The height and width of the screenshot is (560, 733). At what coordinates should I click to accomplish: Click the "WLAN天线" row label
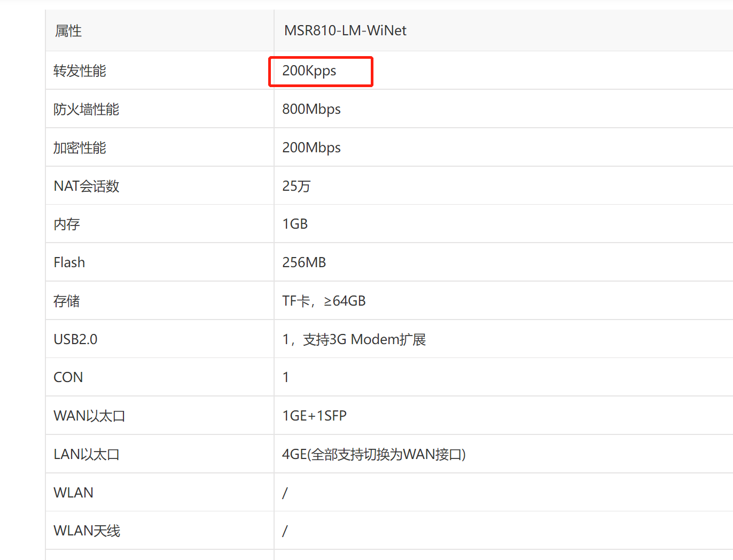[87, 531]
